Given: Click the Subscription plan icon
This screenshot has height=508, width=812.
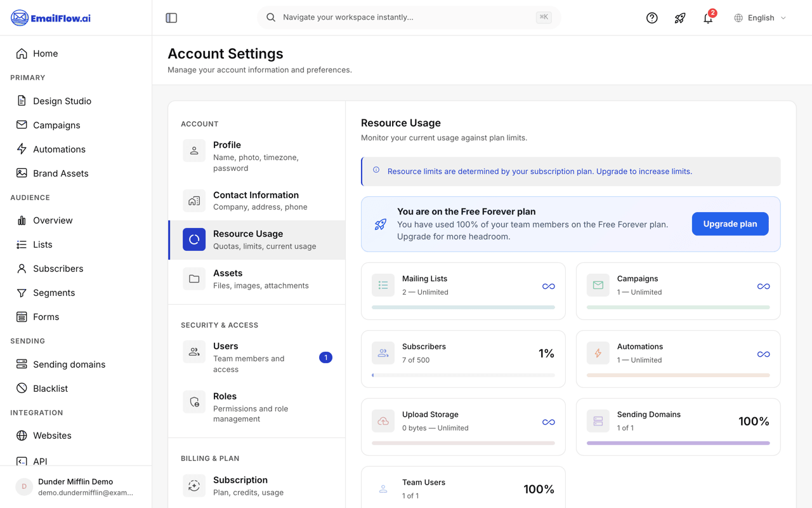Looking at the screenshot, I should (x=194, y=486).
